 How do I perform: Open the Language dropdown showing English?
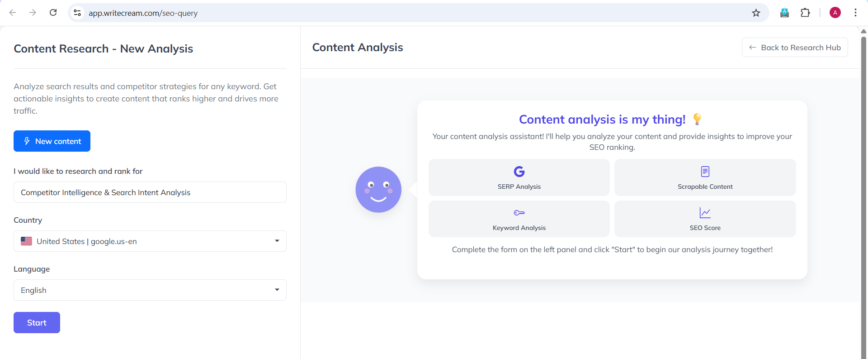[150, 290]
